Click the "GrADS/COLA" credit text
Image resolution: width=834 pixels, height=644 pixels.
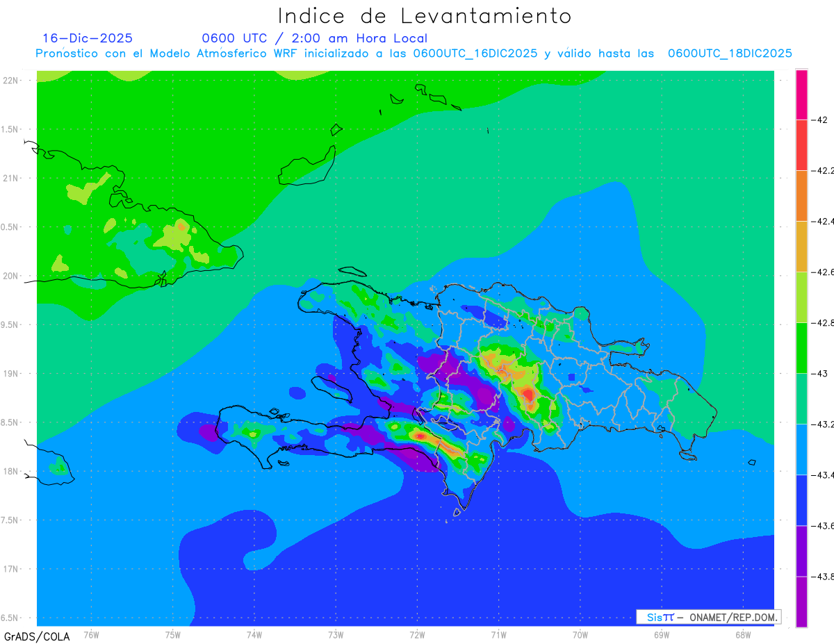point(35,636)
